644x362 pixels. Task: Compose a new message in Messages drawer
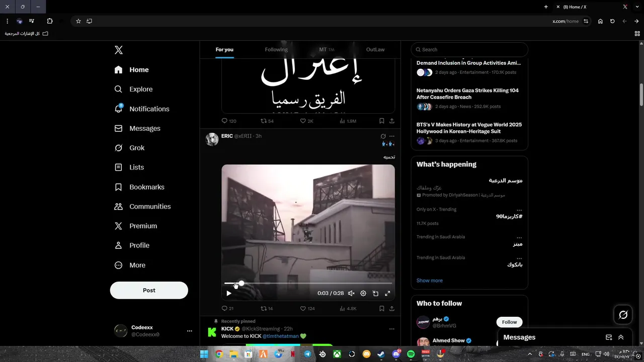(609, 337)
